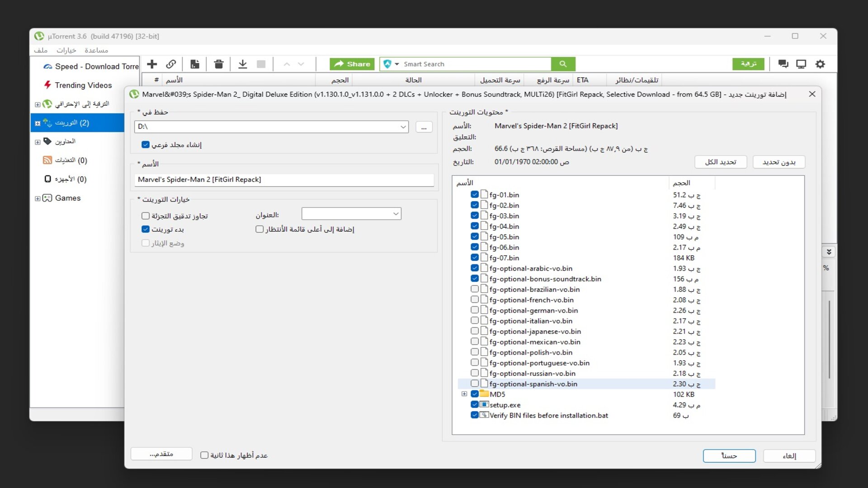Click the Create New Torrent file icon
Image resolution: width=868 pixels, height=488 pixels.
coord(195,64)
